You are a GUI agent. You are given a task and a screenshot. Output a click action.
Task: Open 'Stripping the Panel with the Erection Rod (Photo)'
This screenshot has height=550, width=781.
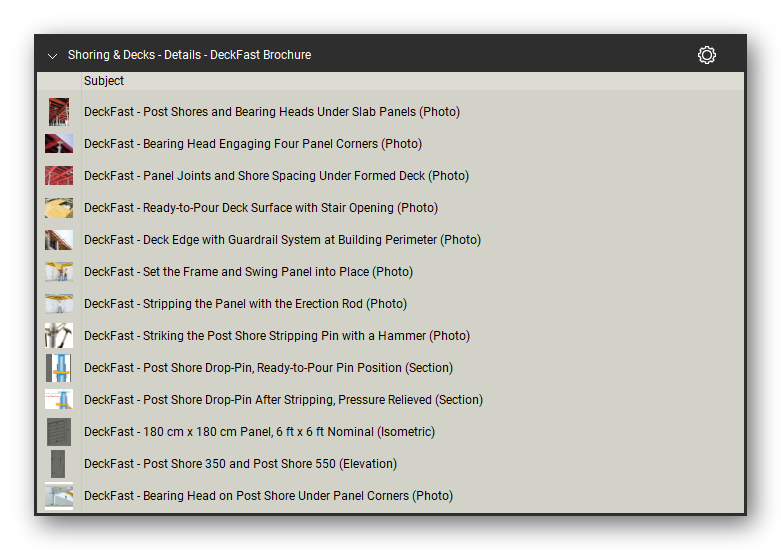(246, 303)
